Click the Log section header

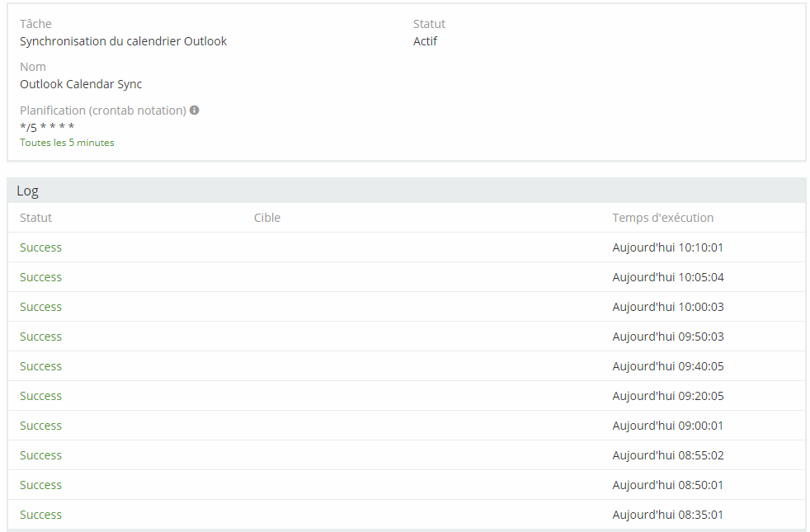[28, 191]
